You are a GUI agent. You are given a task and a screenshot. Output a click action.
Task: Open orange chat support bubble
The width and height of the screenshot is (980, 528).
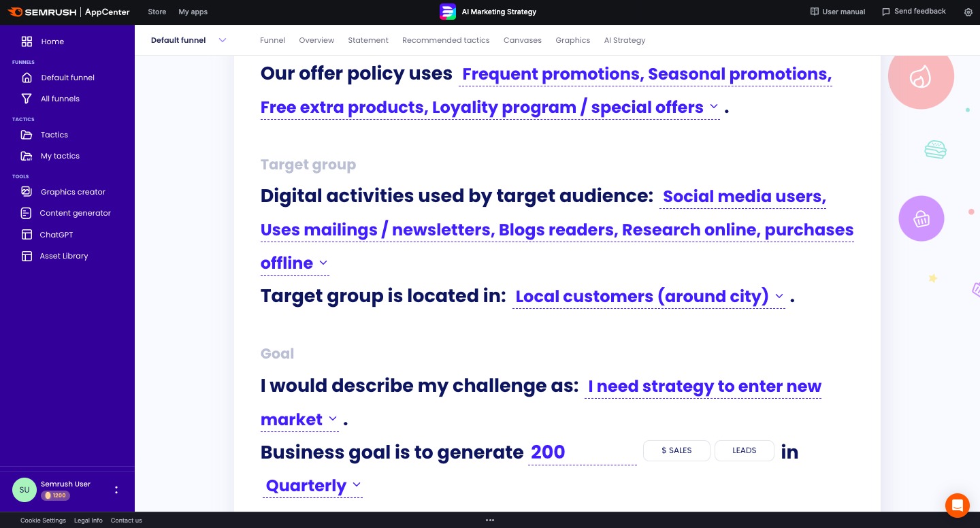point(958,506)
